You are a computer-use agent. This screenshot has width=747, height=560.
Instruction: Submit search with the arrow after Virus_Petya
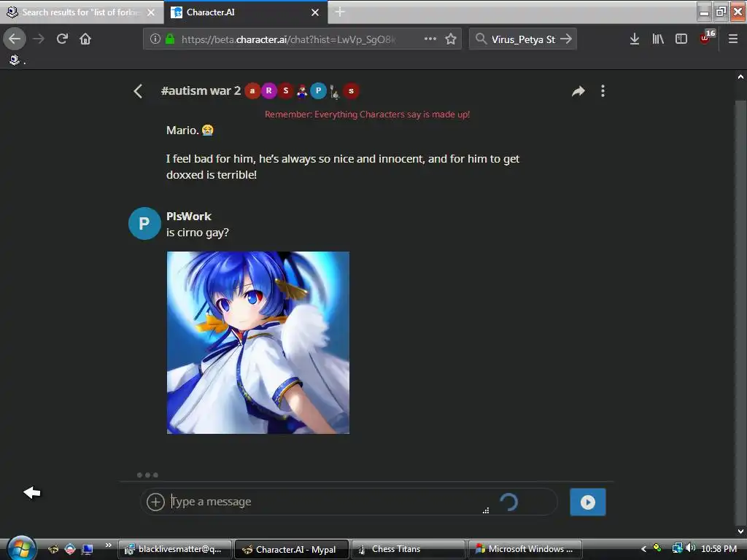pyautogui.click(x=566, y=39)
